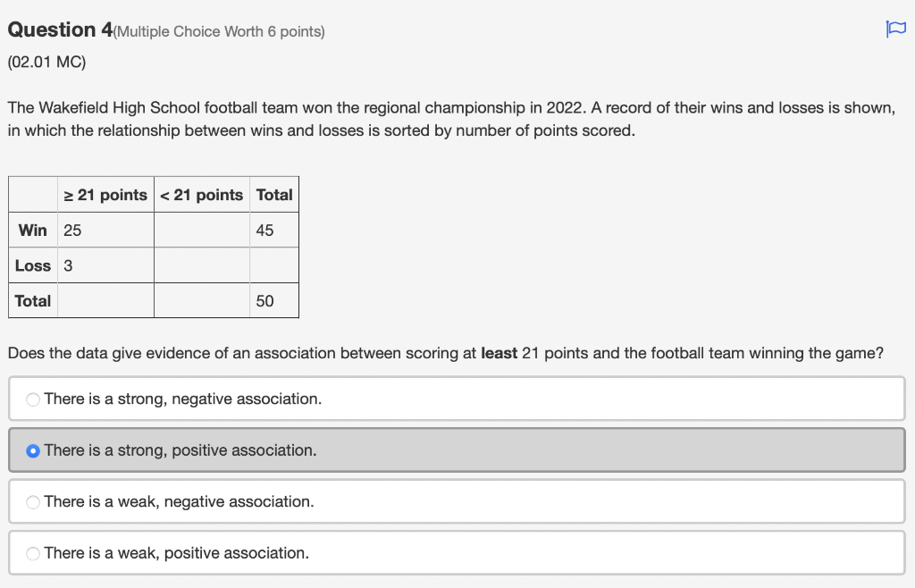
Task: Click the ≥ 21 points column header
Action: [105, 194]
